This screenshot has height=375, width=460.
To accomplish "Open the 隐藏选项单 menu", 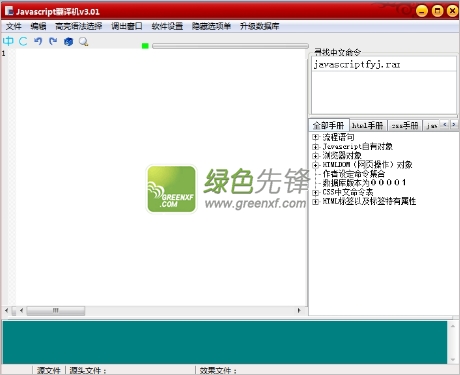I will coord(211,26).
